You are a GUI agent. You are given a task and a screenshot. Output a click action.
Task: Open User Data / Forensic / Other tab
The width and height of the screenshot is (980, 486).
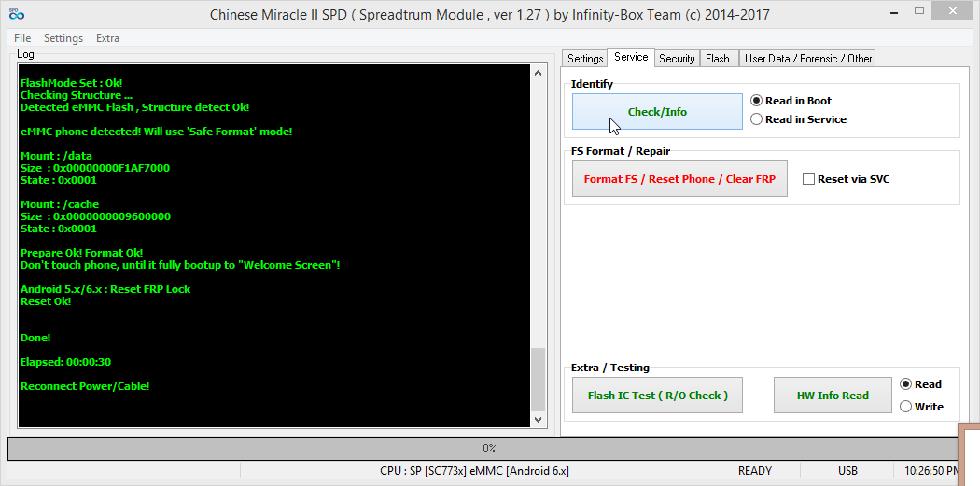pyautogui.click(x=808, y=58)
